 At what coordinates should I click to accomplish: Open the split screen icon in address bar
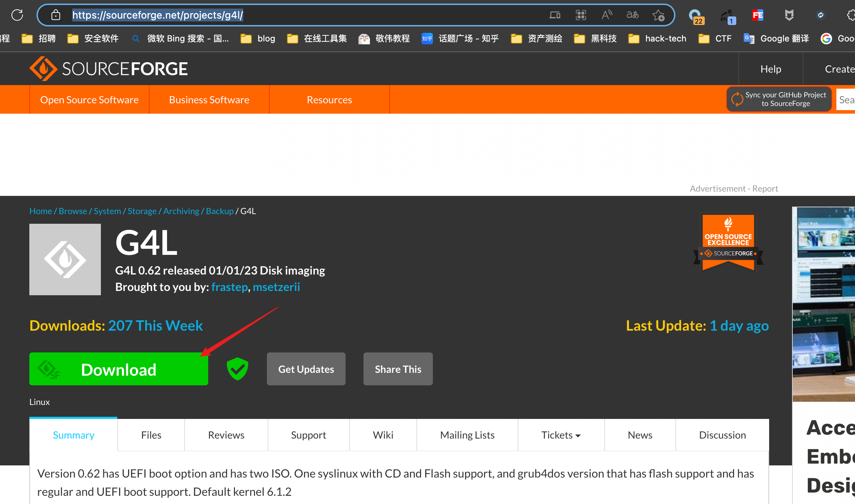pyautogui.click(x=555, y=15)
